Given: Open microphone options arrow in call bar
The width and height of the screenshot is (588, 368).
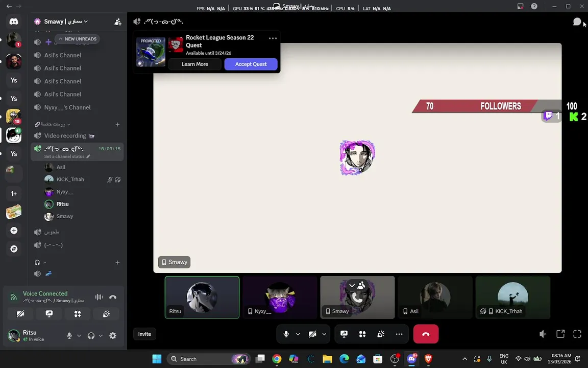Looking at the screenshot, I should click(x=298, y=334).
